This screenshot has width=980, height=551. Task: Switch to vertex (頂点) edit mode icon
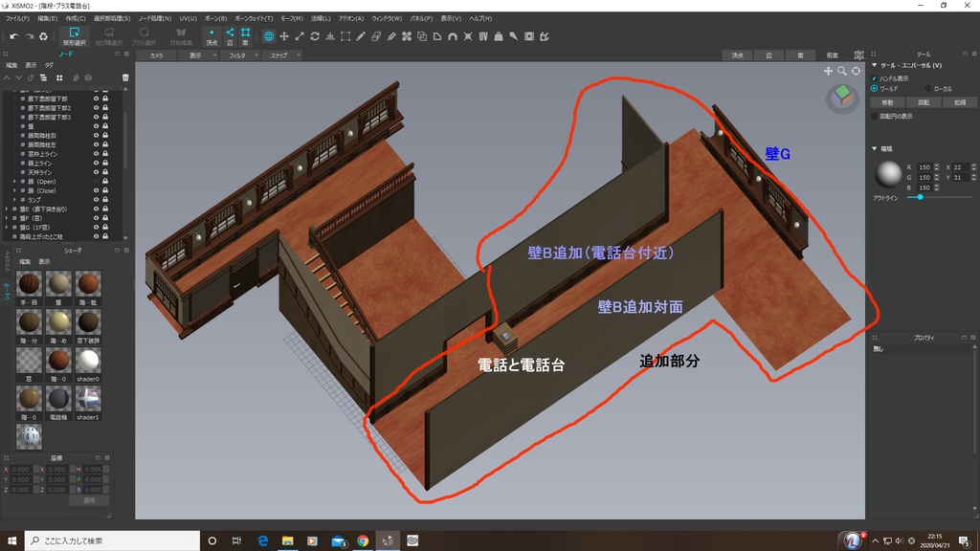(212, 36)
